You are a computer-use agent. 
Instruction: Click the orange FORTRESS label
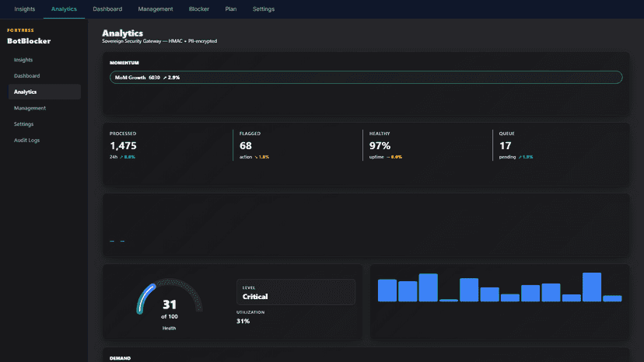[20, 30]
